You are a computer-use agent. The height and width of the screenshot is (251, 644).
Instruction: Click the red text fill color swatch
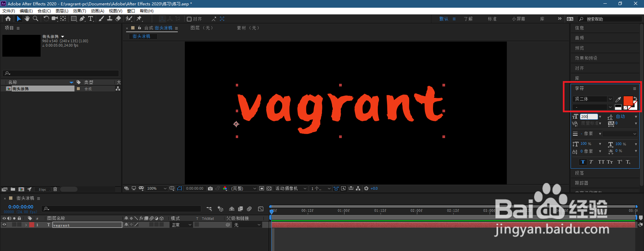(628, 101)
